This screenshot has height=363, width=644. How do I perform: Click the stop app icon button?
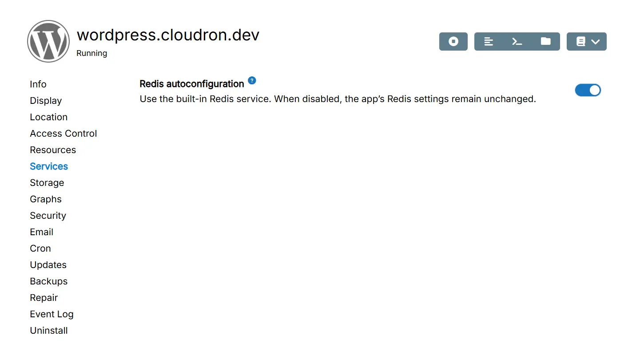click(x=453, y=41)
